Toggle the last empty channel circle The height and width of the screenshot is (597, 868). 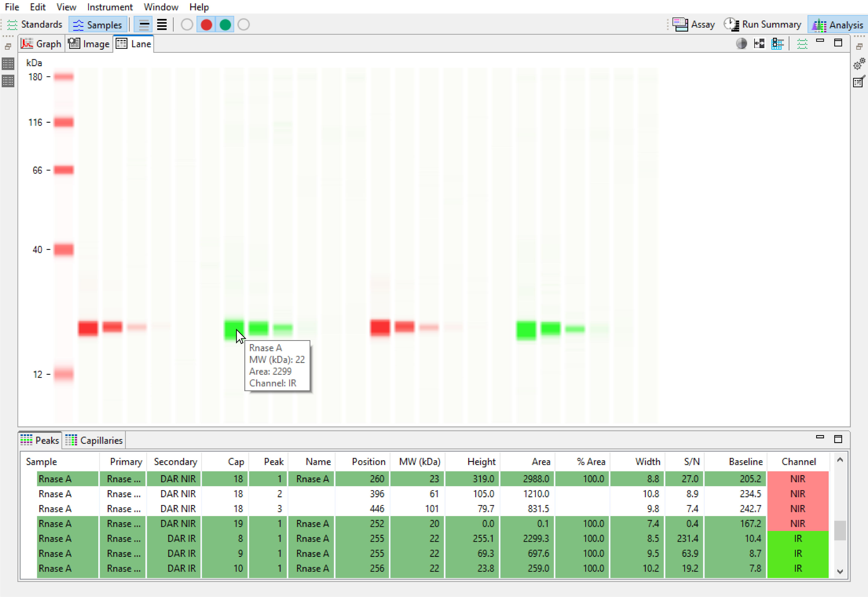[244, 25]
